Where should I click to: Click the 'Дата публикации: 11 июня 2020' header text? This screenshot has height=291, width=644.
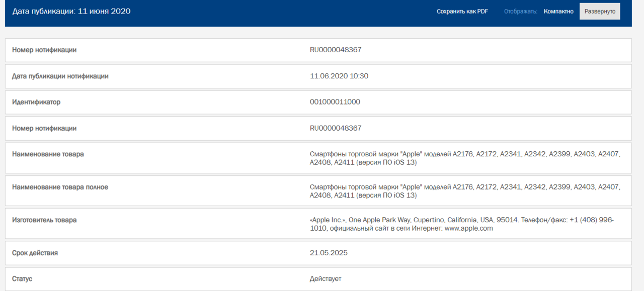71,11
